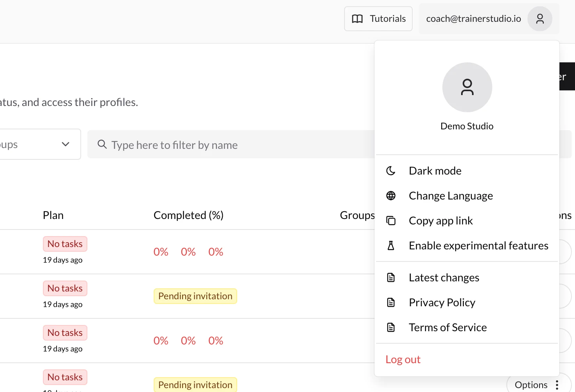This screenshot has width=575, height=392.
Task: Choose Copy app link from menu
Action: click(x=467, y=221)
